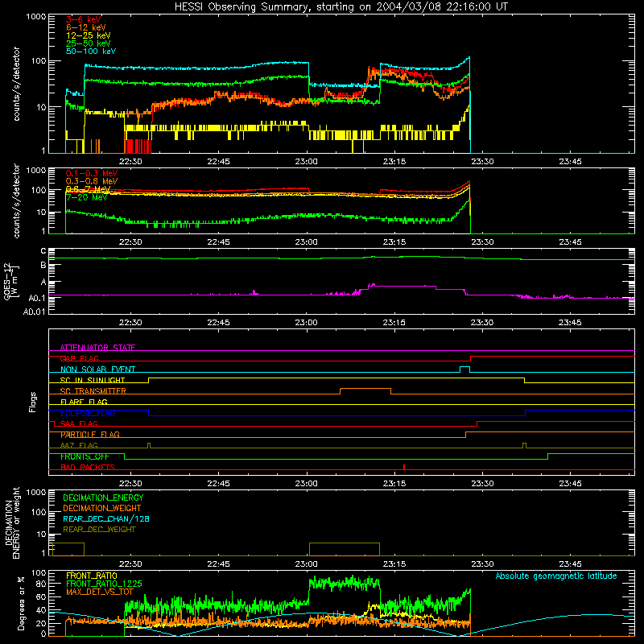The width and height of the screenshot is (644, 644).
Task: Click the SAA_FLAG label
Action: point(79,423)
